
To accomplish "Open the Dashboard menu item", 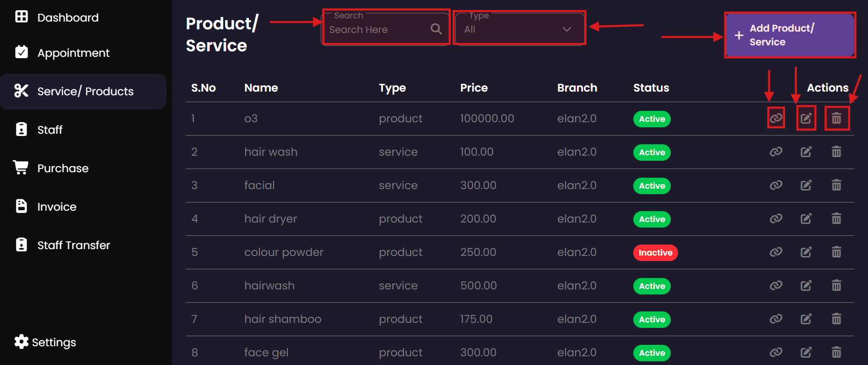I will coord(68,17).
